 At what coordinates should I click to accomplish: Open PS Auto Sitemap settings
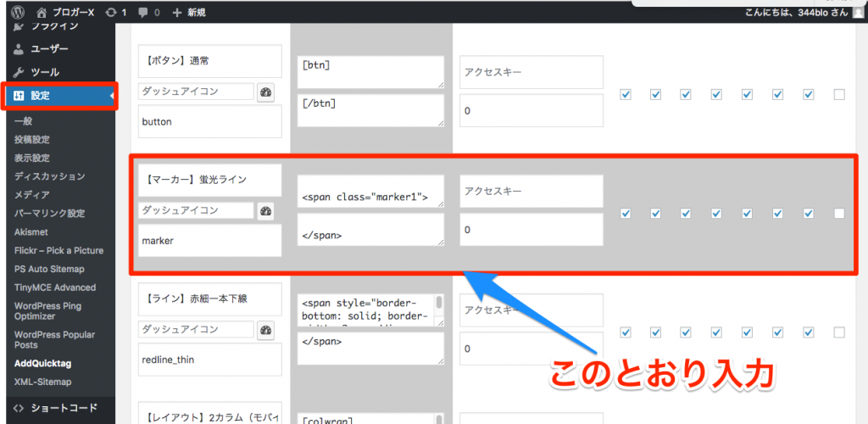49,269
